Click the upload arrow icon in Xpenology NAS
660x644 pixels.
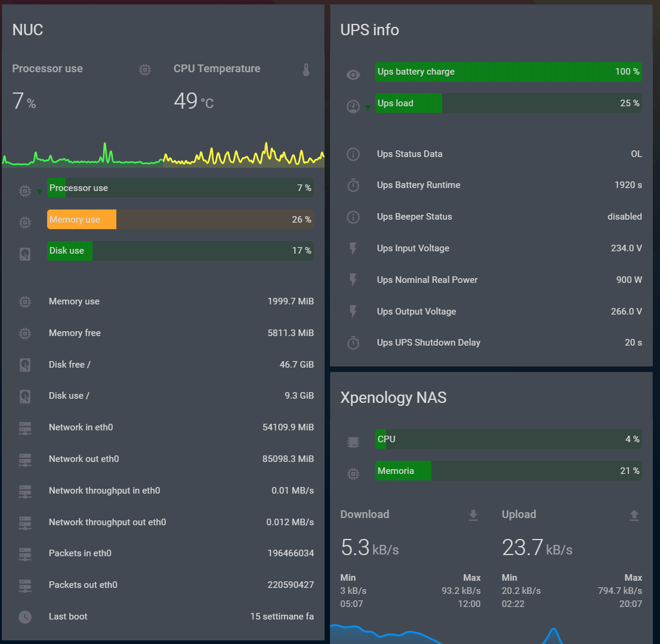(x=634, y=515)
